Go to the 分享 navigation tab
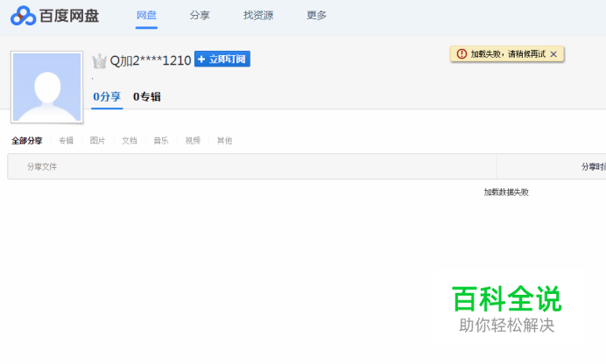The image size is (606, 364). [x=200, y=16]
